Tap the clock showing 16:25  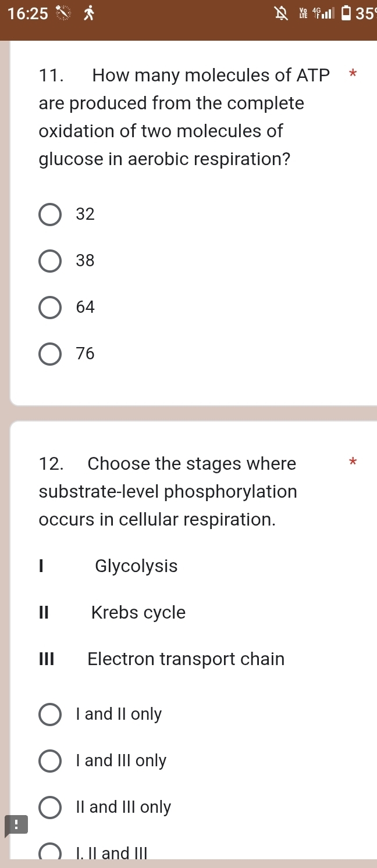pyautogui.click(x=28, y=13)
